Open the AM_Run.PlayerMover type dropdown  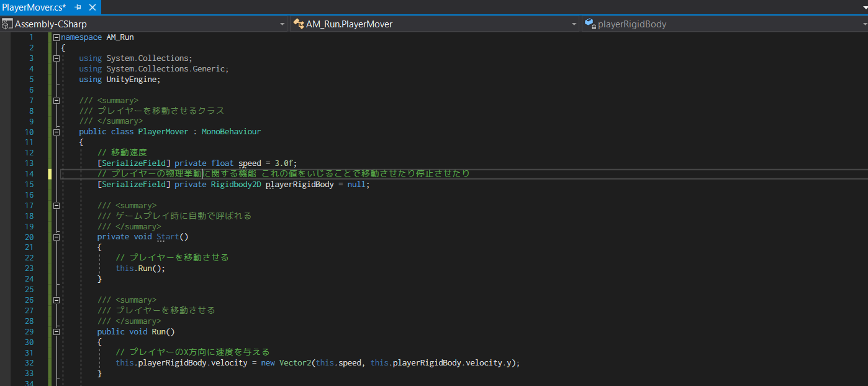coord(574,24)
